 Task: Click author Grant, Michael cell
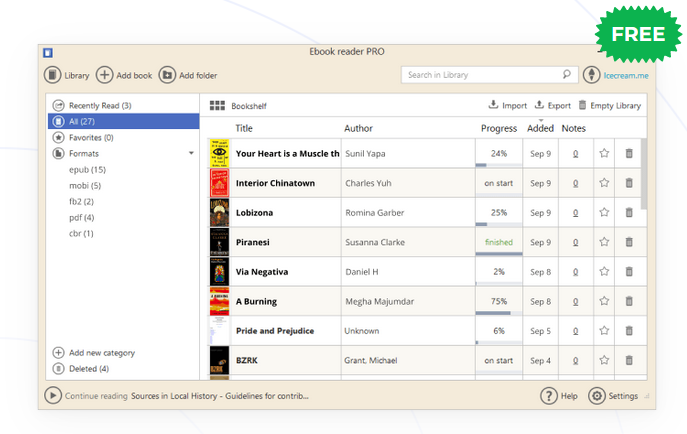[x=408, y=360]
